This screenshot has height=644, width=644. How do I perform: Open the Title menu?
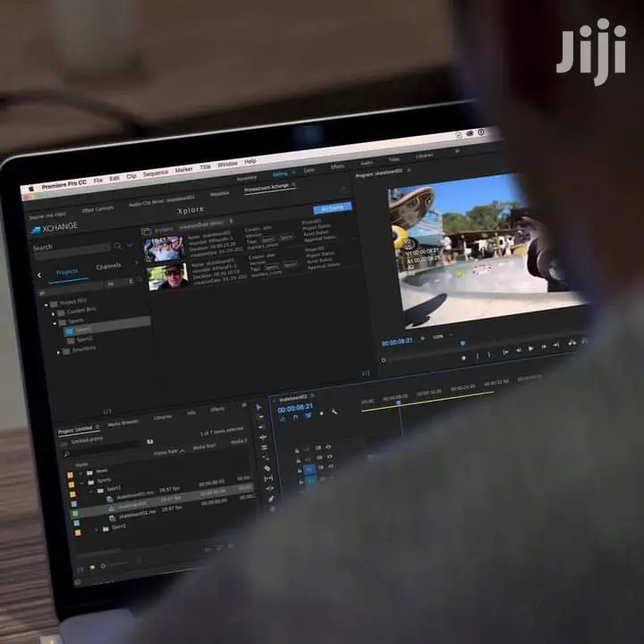pyautogui.click(x=205, y=166)
